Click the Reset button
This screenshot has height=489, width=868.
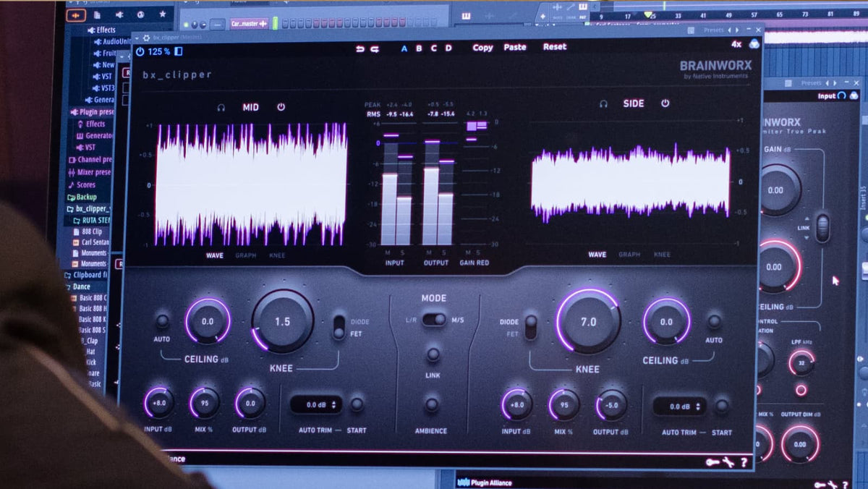coord(555,47)
